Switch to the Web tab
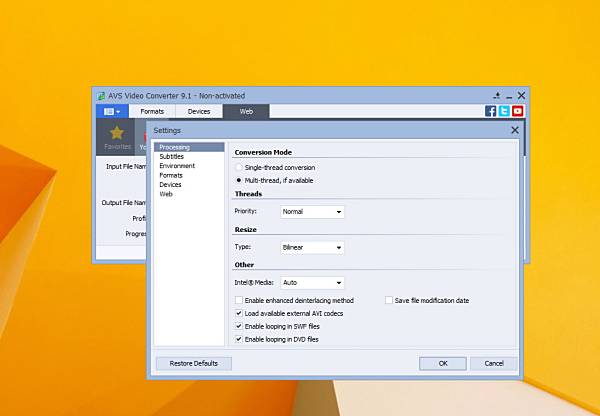This screenshot has width=600, height=416. point(246,111)
